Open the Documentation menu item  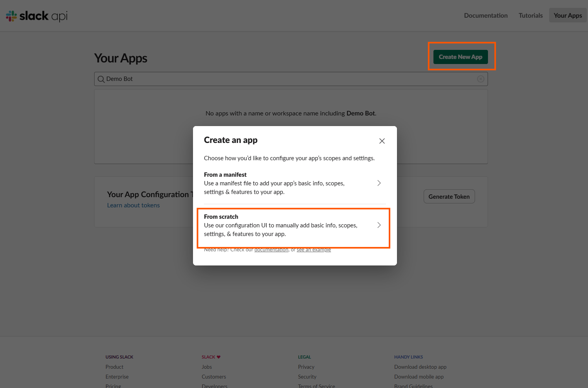point(486,15)
